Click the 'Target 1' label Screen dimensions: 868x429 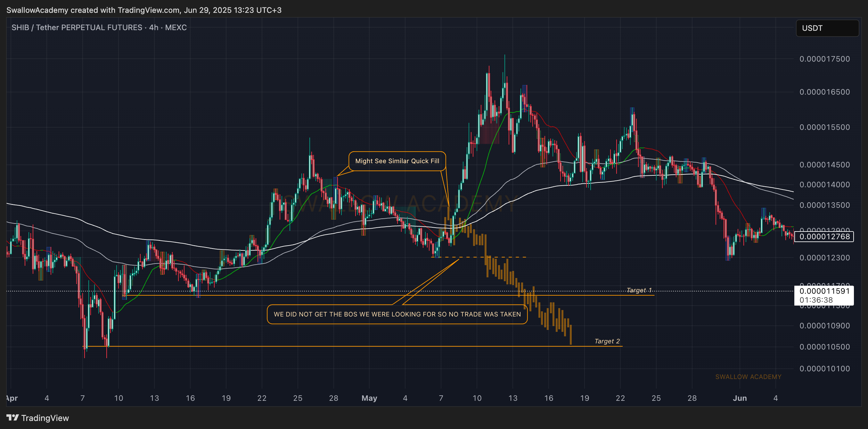(639, 290)
